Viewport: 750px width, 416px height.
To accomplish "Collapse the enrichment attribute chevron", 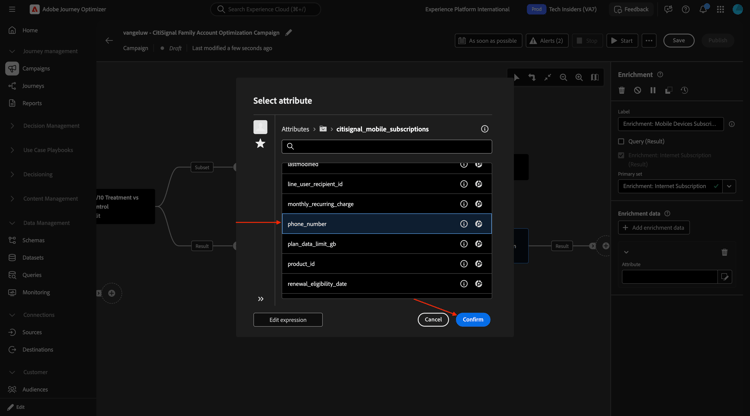I will (x=626, y=252).
